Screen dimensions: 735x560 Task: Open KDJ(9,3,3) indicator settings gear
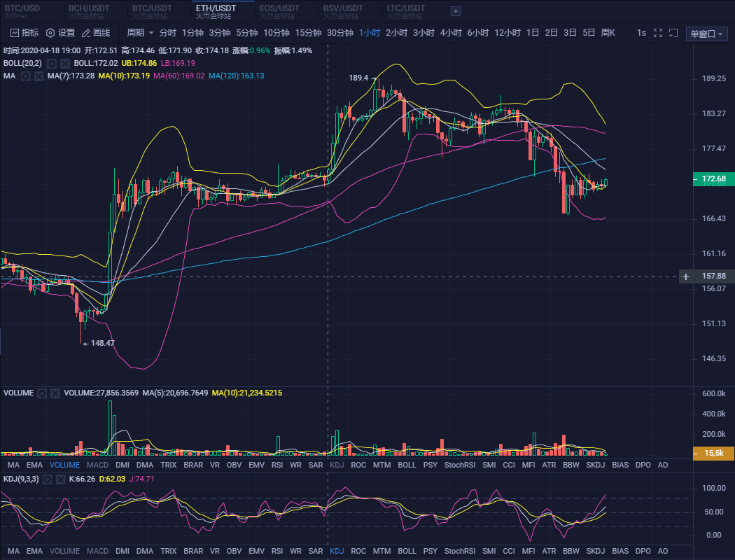[x=48, y=479]
